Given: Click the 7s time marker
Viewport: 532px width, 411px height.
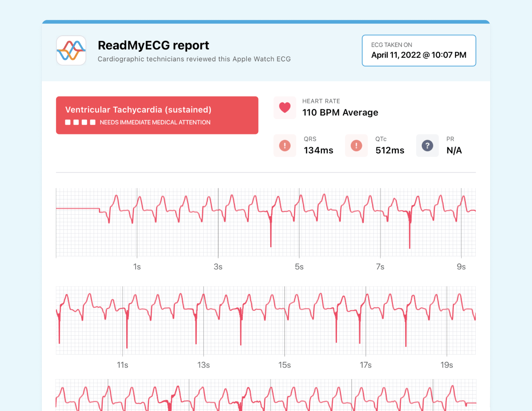Looking at the screenshot, I should click(x=380, y=267).
